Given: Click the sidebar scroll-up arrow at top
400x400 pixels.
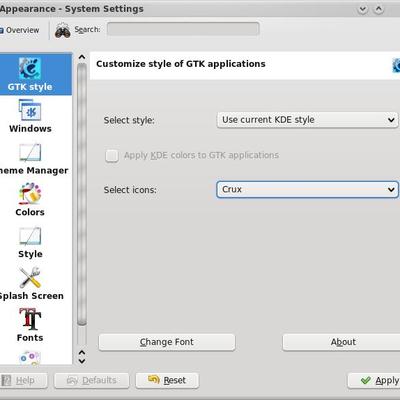Looking at the screenshot, I should pyautogui.click(x=82, y=57).
